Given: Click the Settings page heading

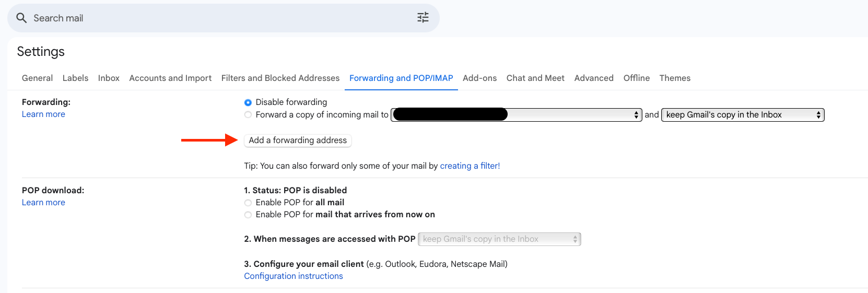Looking at the screenshot, I should [x=41, y=51].
